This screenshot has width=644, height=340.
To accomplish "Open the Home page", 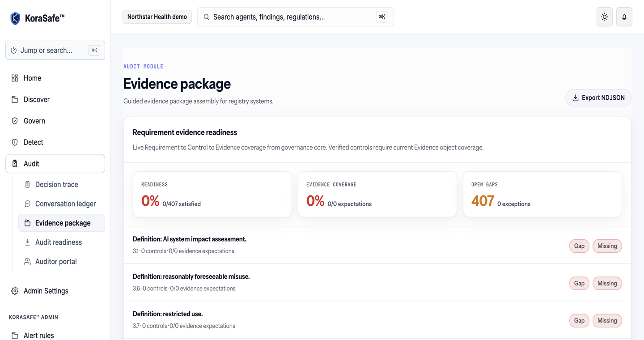I will (x=55, y=78).
